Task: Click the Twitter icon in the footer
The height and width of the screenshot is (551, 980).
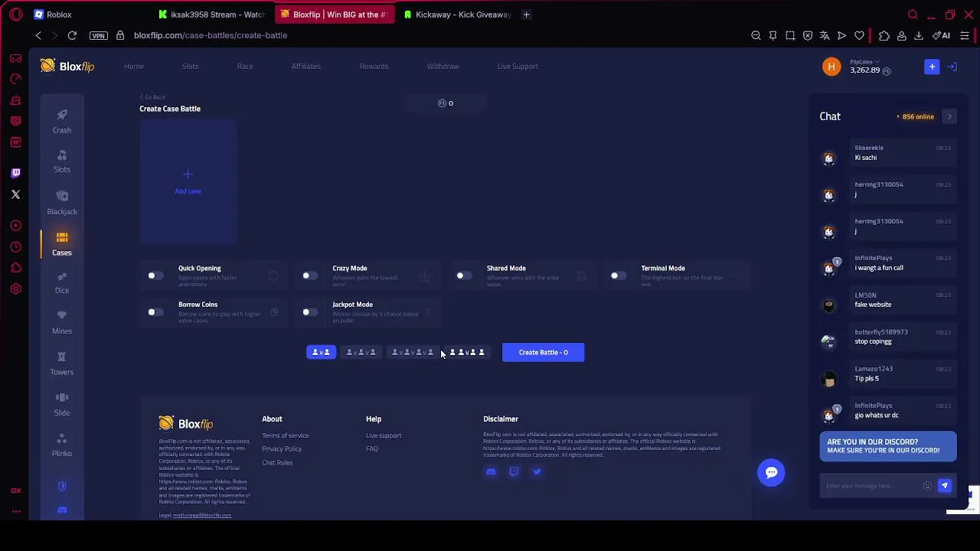Action: (x=537, y=471)
